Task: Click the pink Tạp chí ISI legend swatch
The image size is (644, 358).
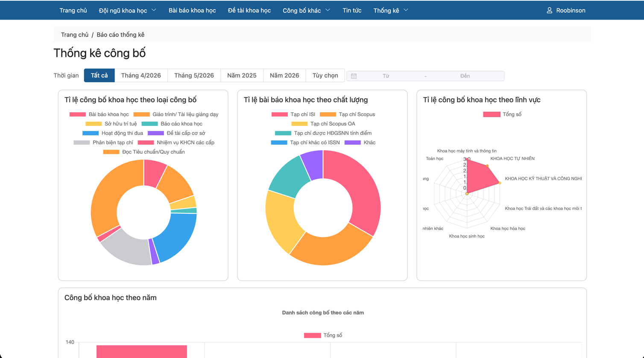Action: [x=279, y=114]
